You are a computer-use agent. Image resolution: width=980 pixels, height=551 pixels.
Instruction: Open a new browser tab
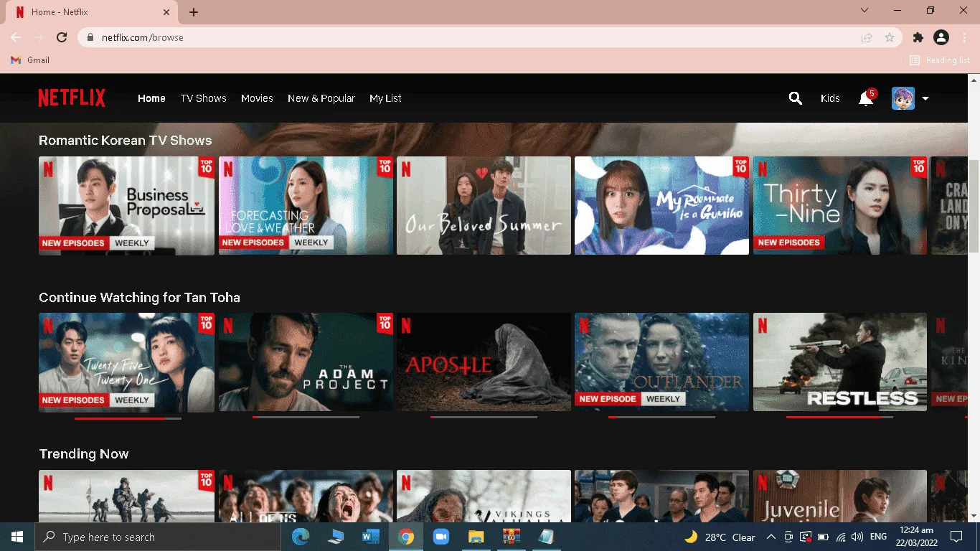pos(194,12)
